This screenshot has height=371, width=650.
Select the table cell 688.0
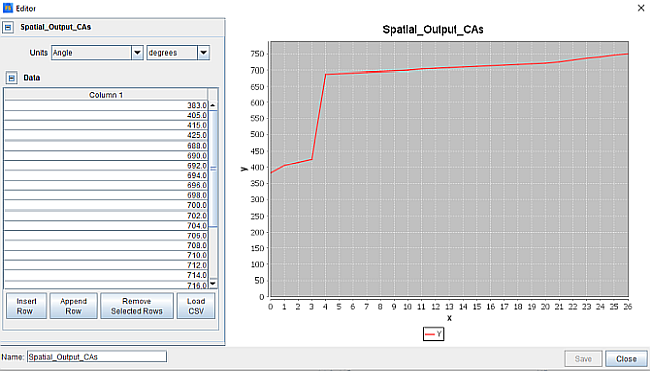click(106, 145)
